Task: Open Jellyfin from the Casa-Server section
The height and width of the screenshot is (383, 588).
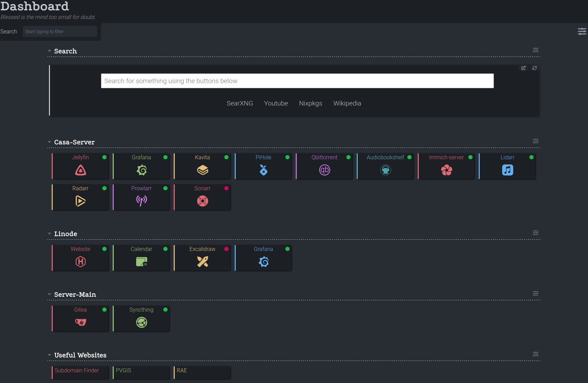Action: (80, 166)
